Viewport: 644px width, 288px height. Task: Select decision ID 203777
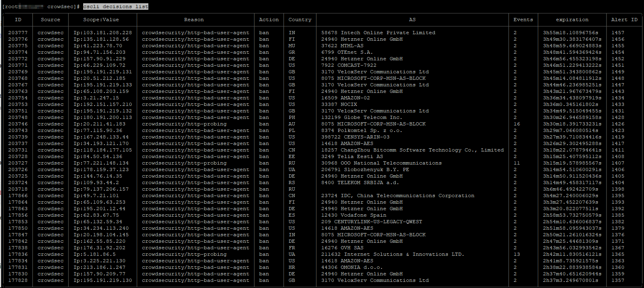18,33
